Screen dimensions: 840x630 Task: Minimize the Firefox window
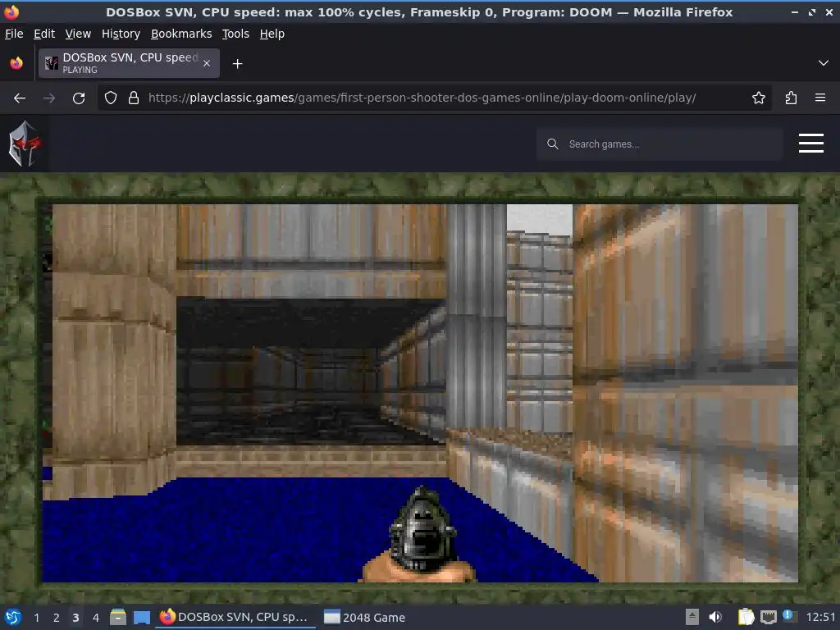tap(794, 11)
